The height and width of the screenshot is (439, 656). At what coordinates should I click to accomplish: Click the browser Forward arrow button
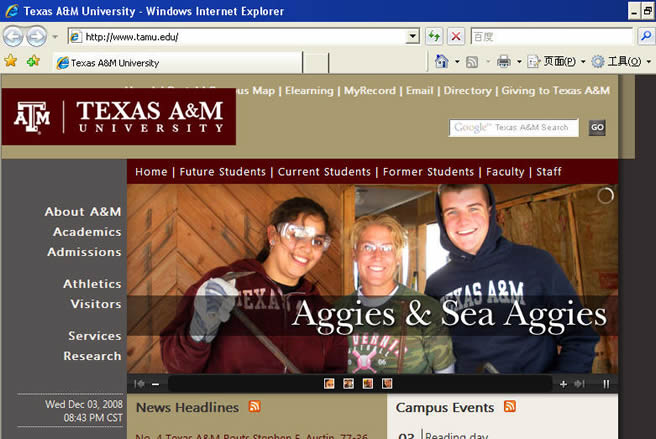[37, 37]
